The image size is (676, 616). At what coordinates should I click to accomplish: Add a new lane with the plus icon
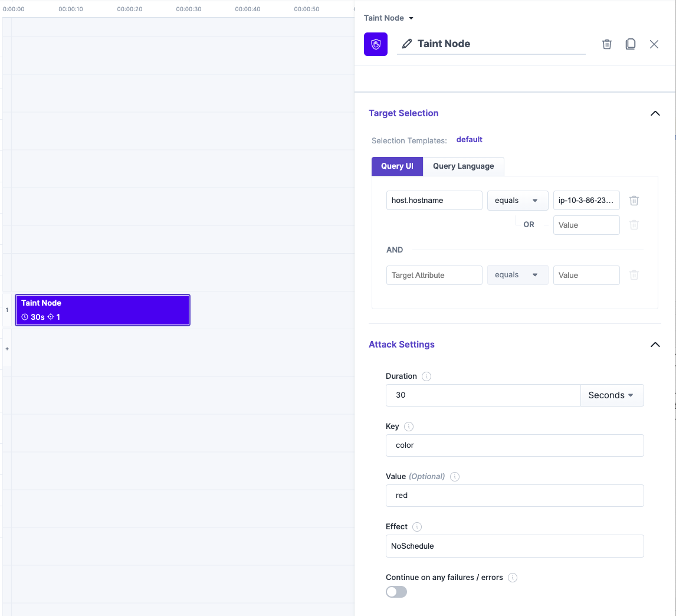click(7, 349)
